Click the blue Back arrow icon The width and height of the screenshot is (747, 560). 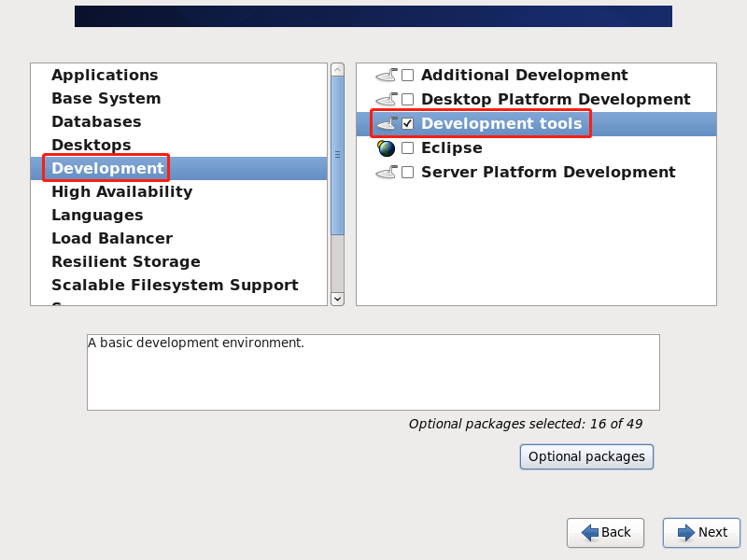(590, 532)
